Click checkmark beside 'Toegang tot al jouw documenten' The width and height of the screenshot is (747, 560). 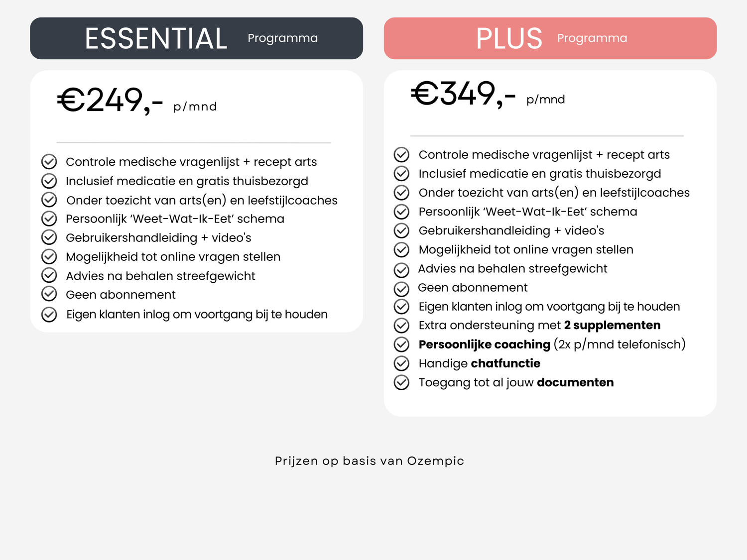coord(401,382)
